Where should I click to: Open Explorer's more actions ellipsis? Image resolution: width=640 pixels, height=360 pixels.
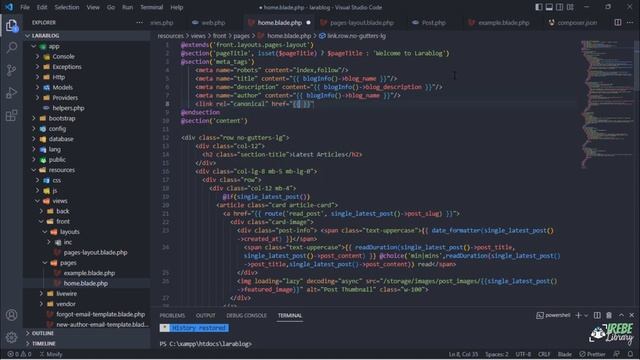pos(140,22)
